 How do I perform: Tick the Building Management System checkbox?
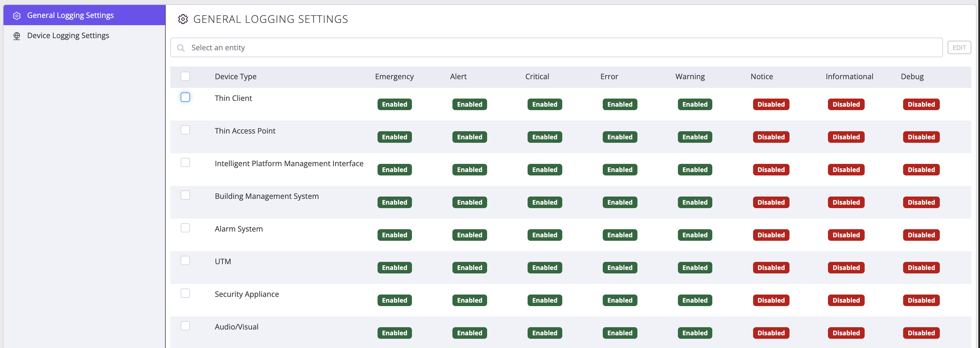point(185,195)
